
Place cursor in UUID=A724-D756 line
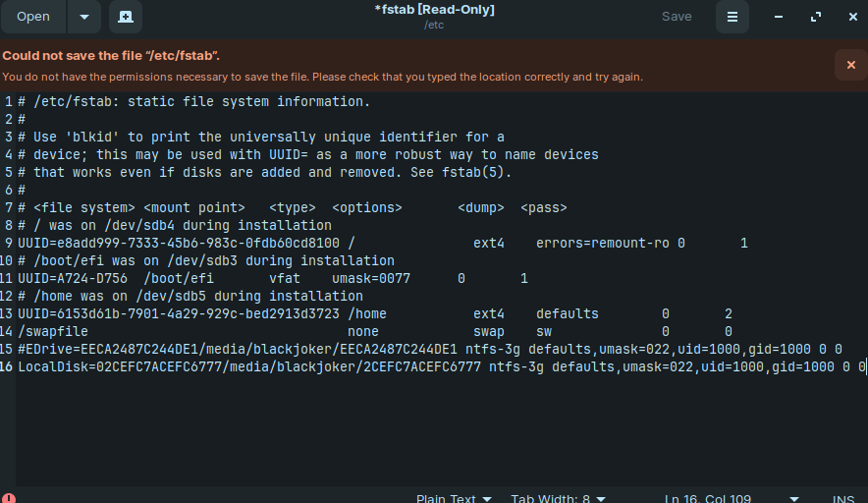[272, 278]
